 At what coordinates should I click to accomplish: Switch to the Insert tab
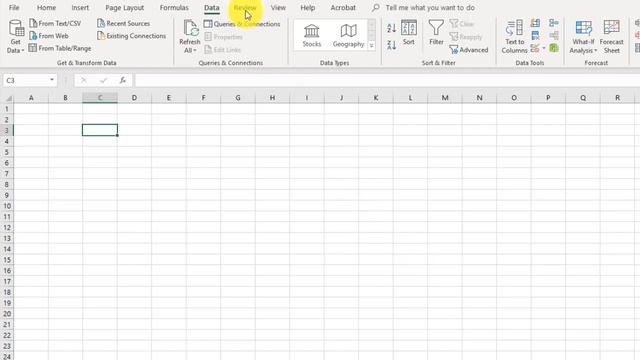pyautogui.click(x=80, y=7)
